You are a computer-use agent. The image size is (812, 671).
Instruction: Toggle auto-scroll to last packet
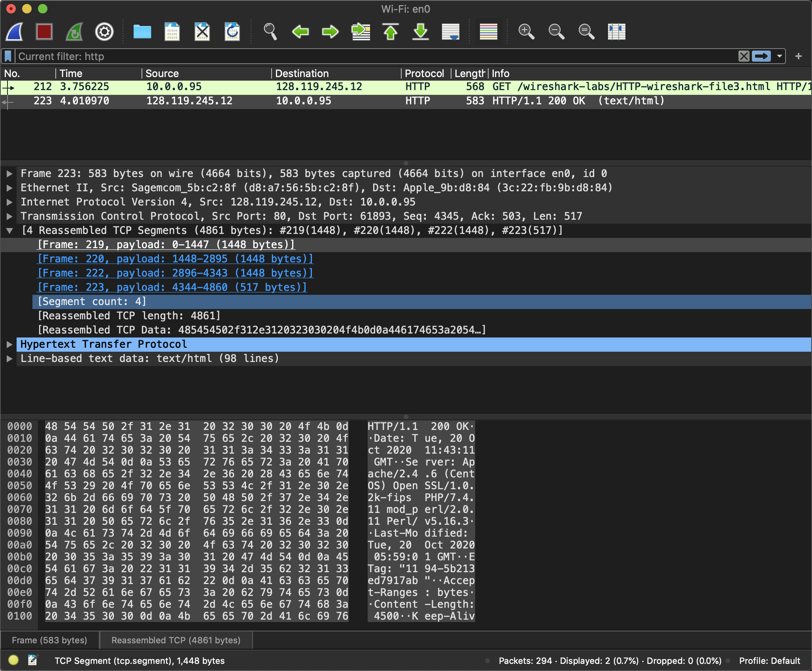click(x=451, y=32)
